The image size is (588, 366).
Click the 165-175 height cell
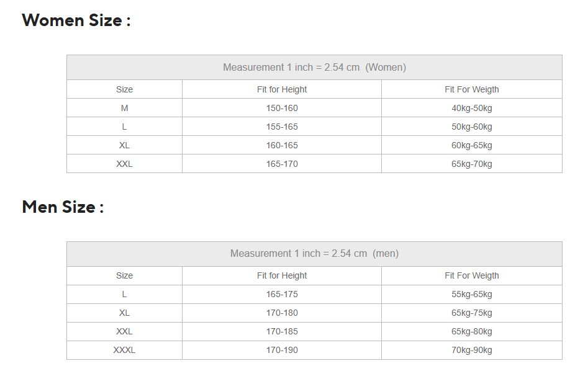click(282, 294)
